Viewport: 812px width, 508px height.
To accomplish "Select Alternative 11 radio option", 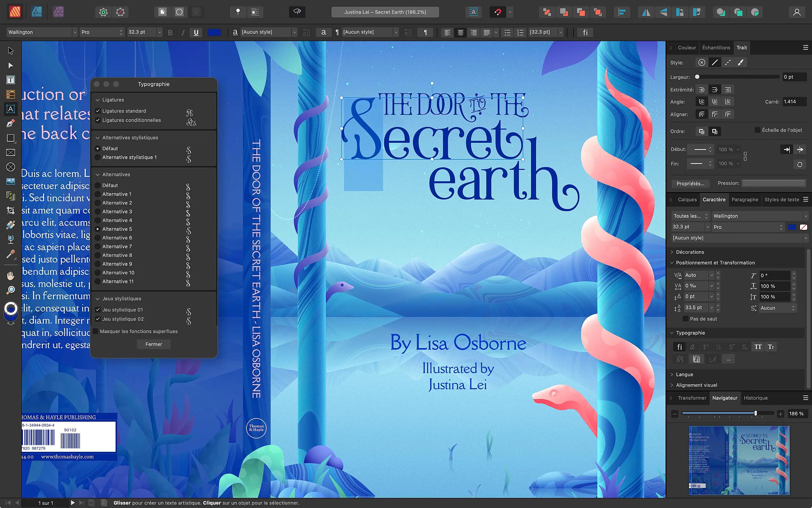I will pyautogui.click(x=98, y=281).
